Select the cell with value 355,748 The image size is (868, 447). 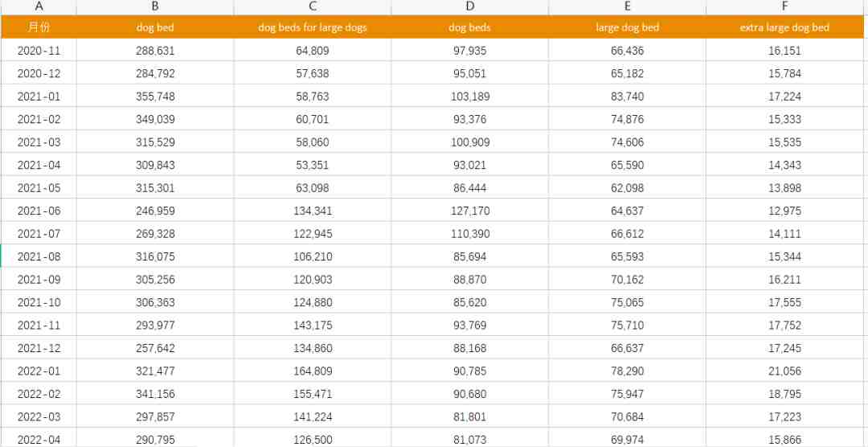[156, 96]
